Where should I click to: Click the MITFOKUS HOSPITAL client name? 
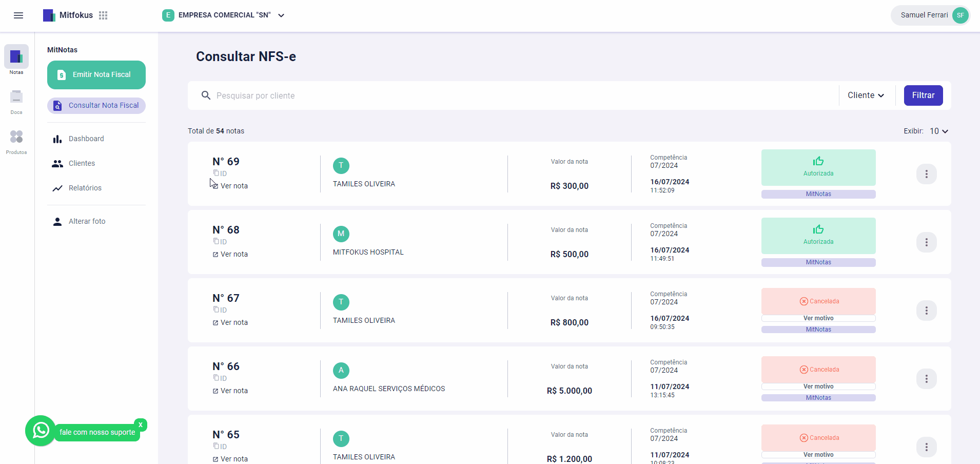click(x=368, y=252)
